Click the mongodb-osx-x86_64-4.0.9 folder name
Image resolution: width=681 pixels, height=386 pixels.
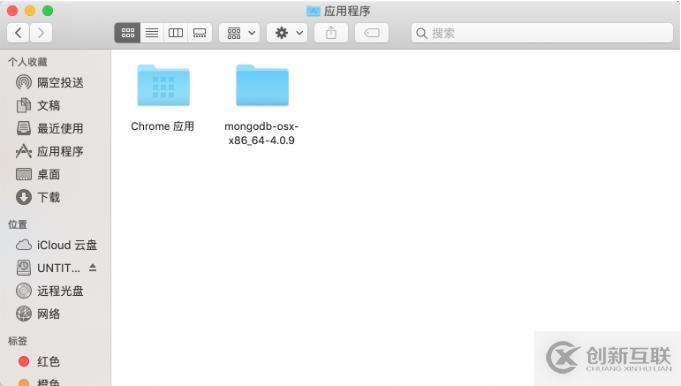pyautogui.click(x=261, y=133)
